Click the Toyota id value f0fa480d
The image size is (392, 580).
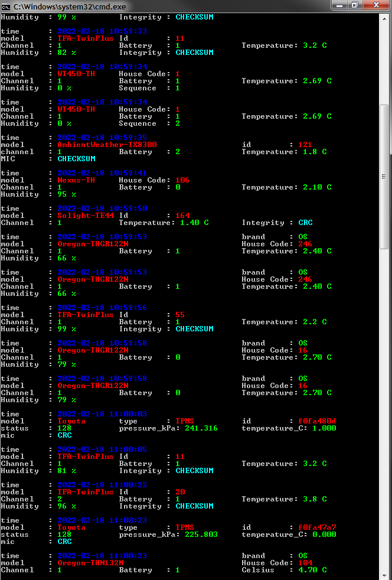(x=317, y=421)
